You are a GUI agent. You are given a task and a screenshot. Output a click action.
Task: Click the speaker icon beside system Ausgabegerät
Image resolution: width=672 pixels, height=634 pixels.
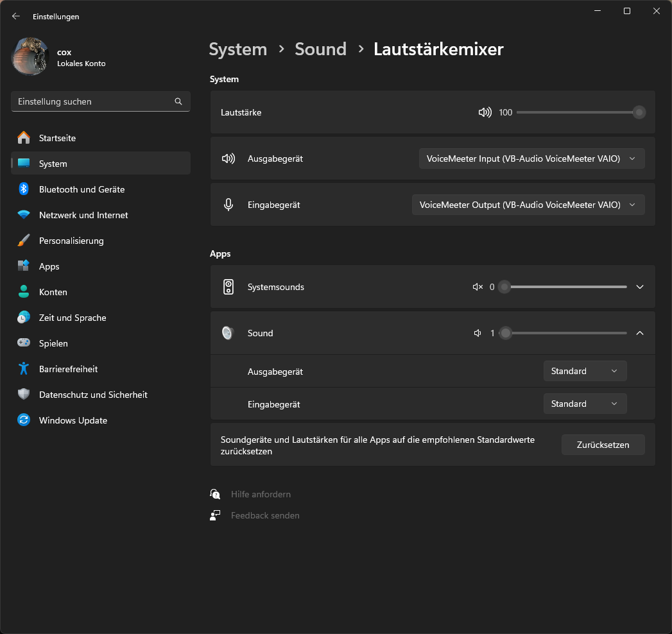[x=228, y=158]
